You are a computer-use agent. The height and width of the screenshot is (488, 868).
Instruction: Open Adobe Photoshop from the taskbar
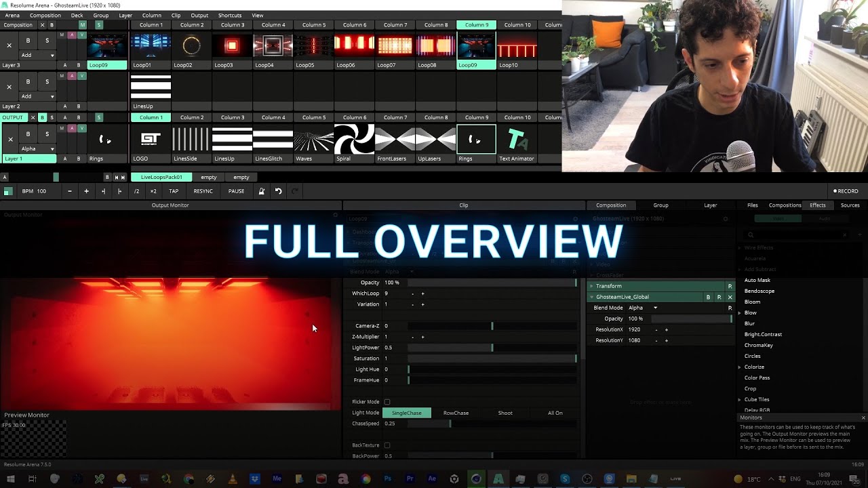coord(388,479)
